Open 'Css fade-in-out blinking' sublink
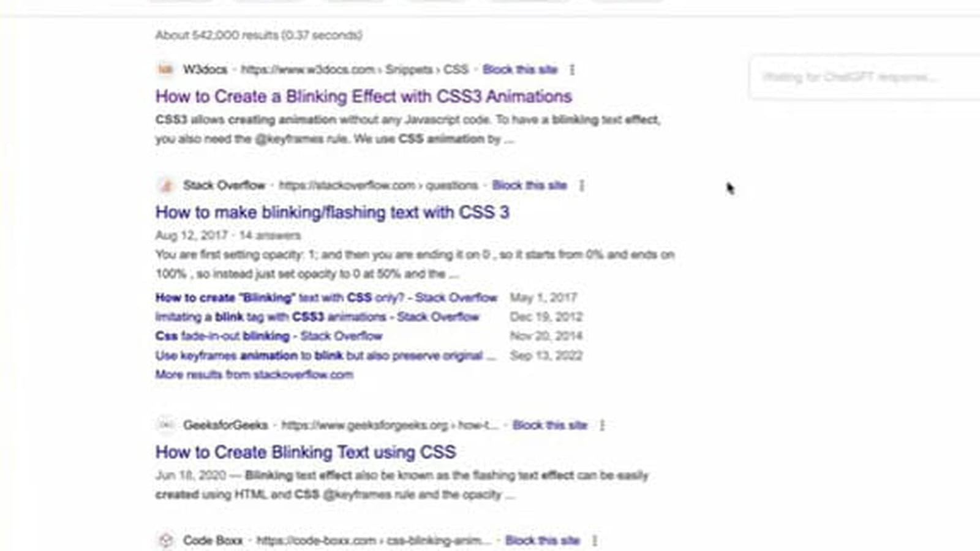 269,336
